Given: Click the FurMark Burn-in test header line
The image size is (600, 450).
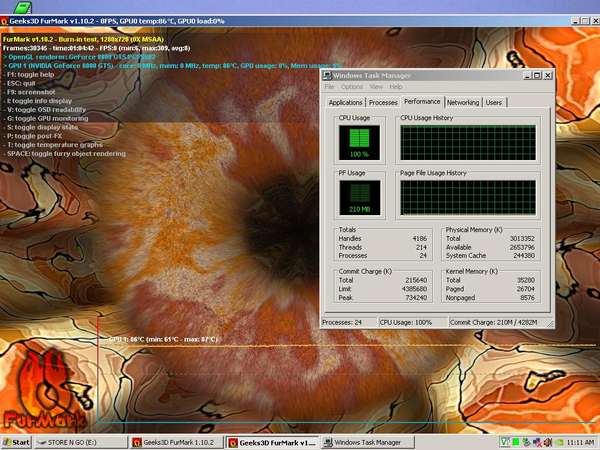Looking at the screenshot, I should 83,39.
